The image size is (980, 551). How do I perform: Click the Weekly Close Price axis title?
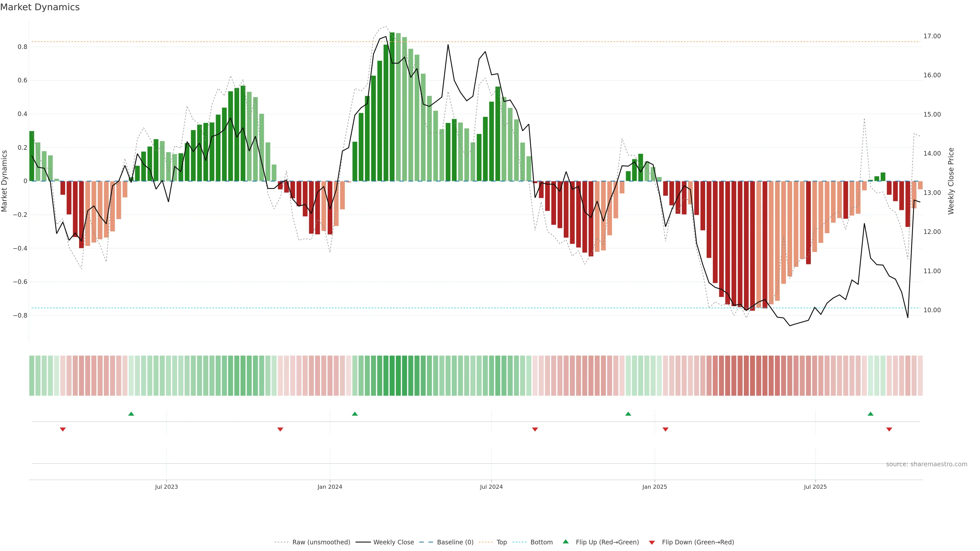[951, 181]
